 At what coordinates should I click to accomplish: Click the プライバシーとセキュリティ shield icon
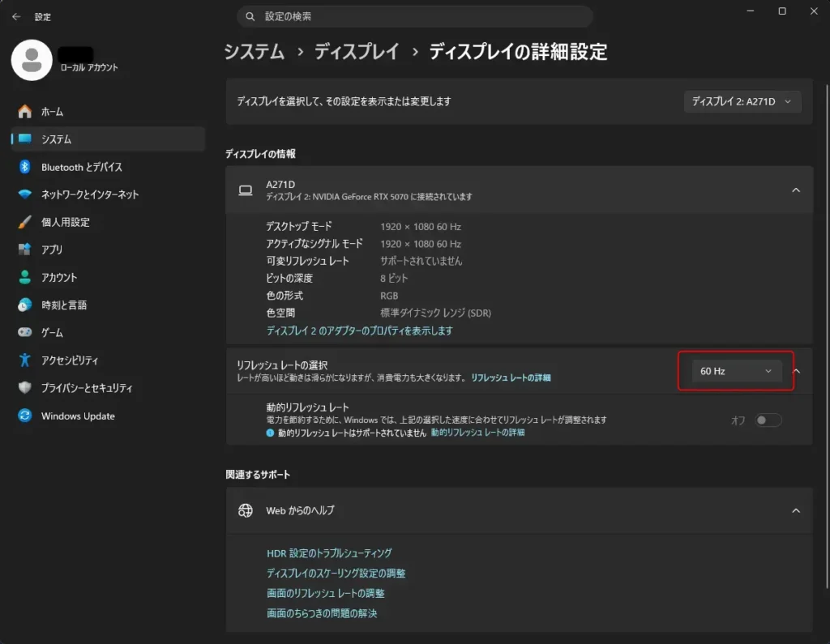click(x=24, y=387)
